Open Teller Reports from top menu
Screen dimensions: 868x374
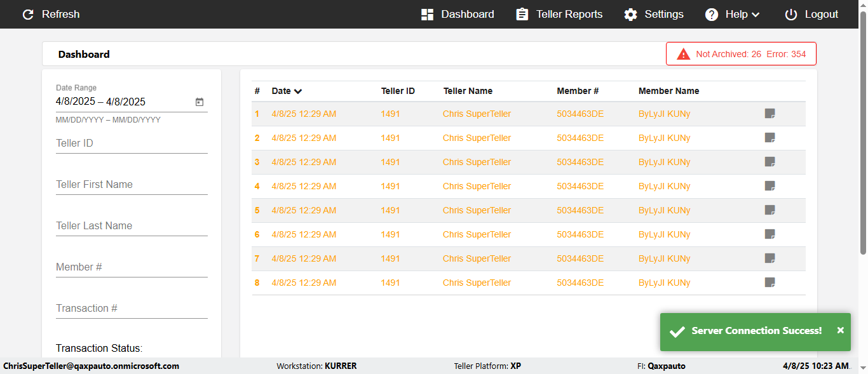[559, 15]
